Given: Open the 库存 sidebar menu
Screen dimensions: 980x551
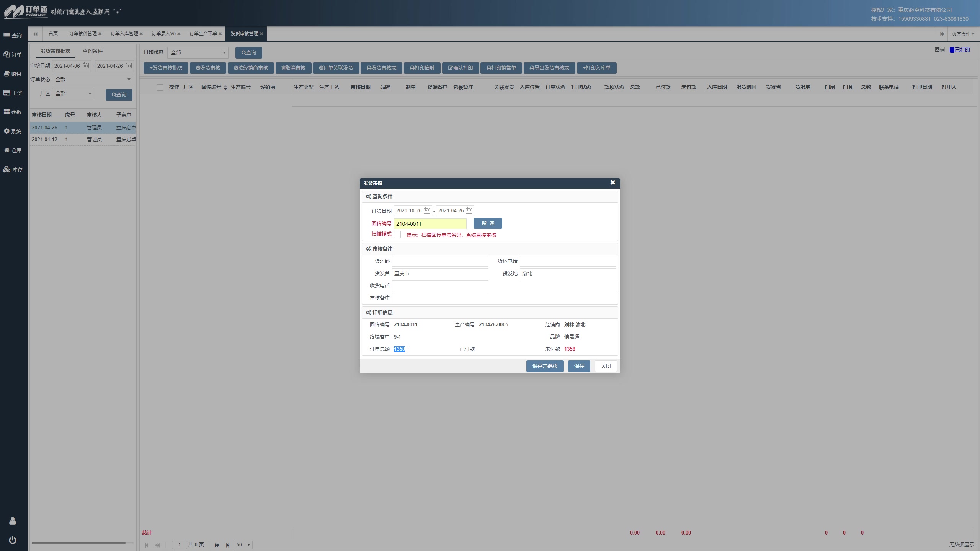Looking at the screenshot, I should coord(13,170).
